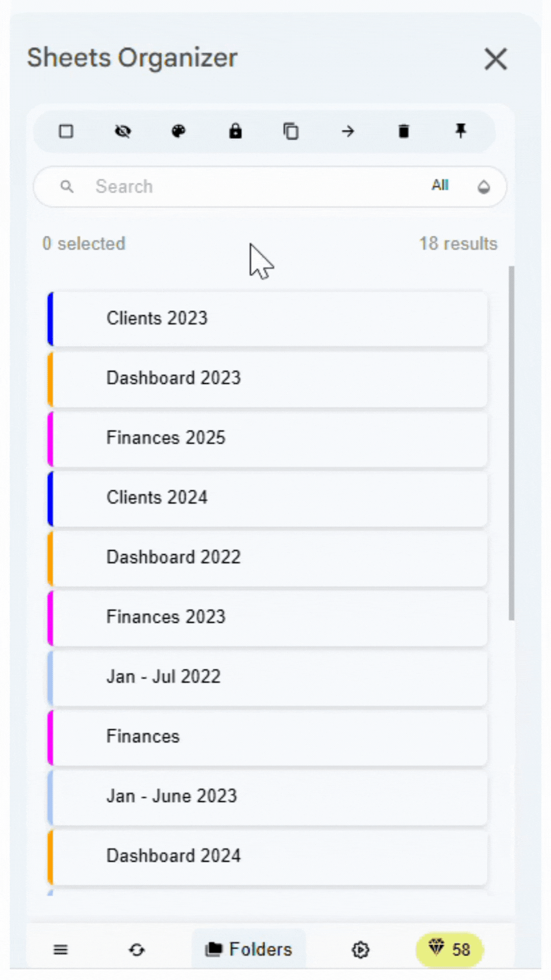Pin sheets using the pin icon
This screenshot has height=980, width=551.
(460, 132)
